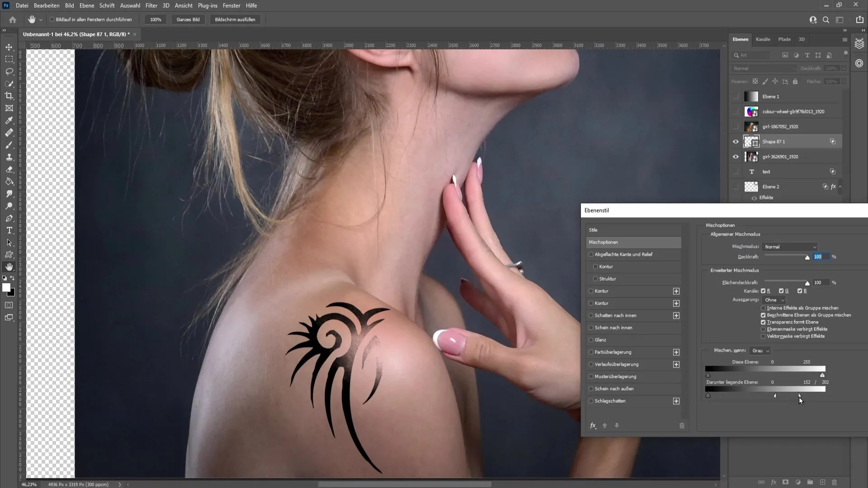Select the Crop tool

[9, 96]
